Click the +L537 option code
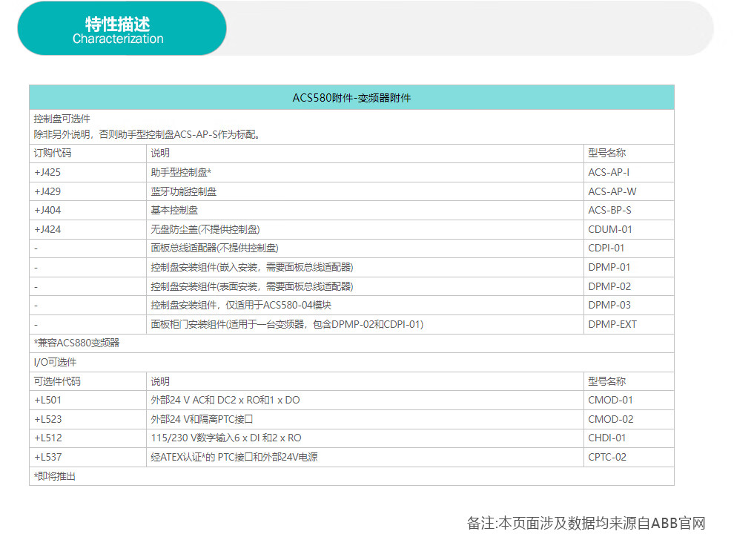The image size is (734, 560). (x=47, y=457)
